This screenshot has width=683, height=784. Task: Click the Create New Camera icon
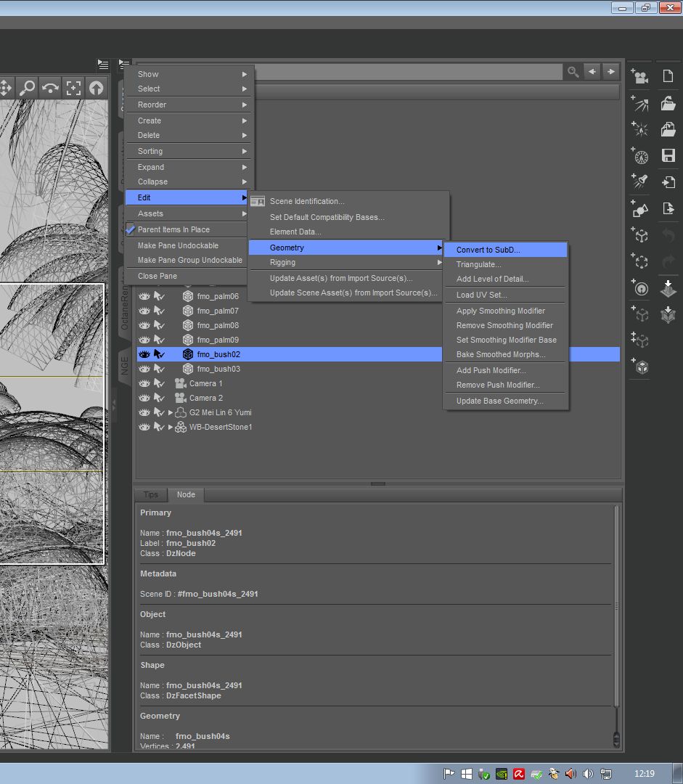[640, 76]
